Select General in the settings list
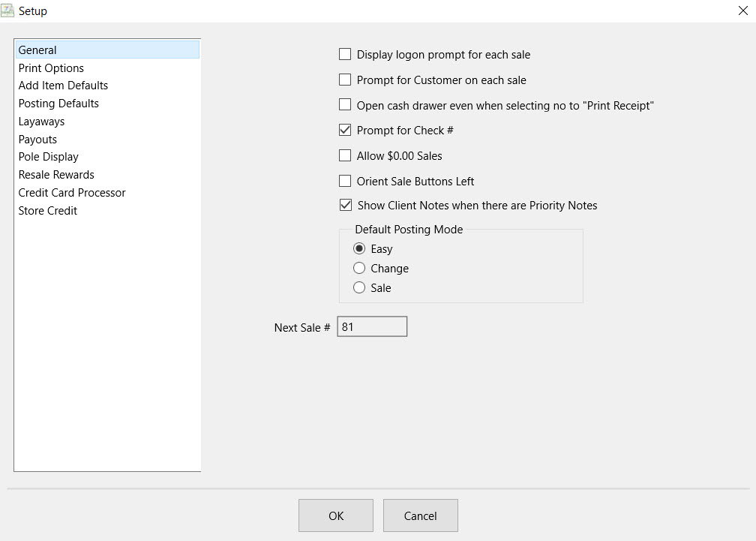 (37, 50)
